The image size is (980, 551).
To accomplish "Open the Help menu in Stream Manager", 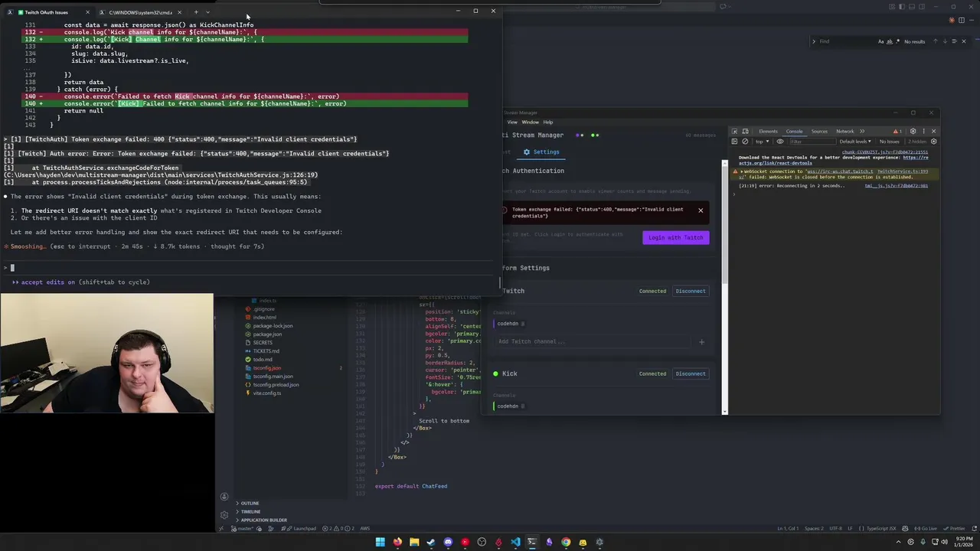I will (548, 122).
